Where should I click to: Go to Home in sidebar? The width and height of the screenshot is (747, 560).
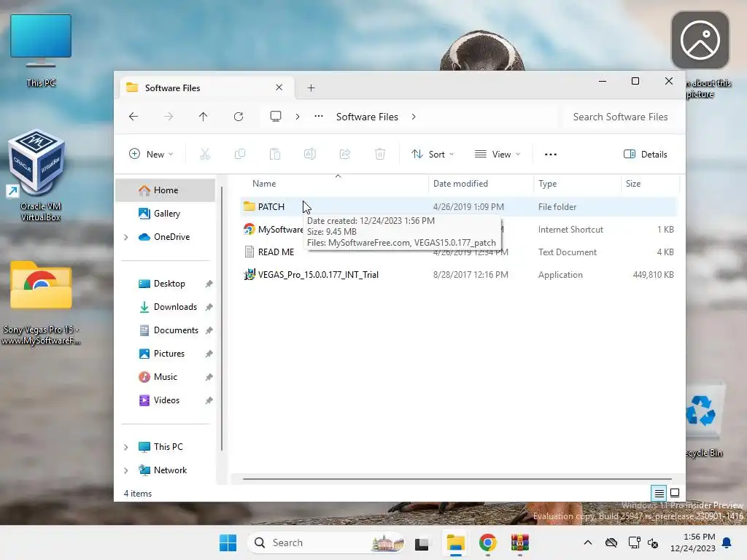166,190
